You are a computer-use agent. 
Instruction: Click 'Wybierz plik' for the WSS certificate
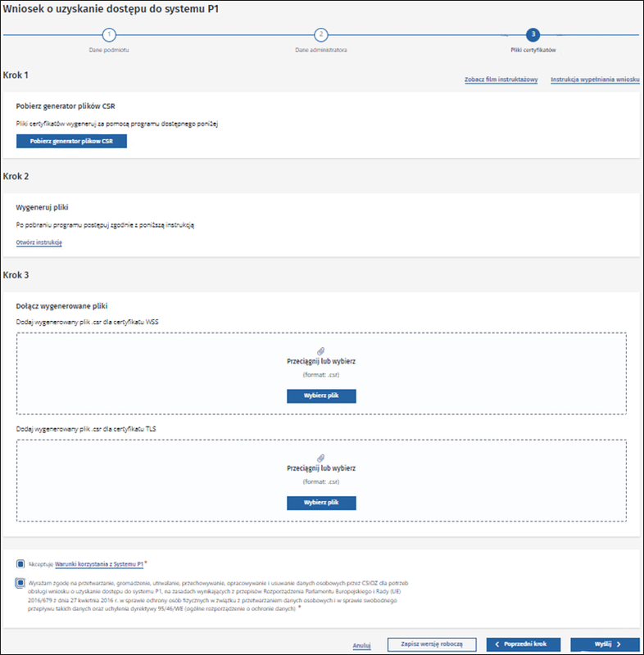click(321, 396)
